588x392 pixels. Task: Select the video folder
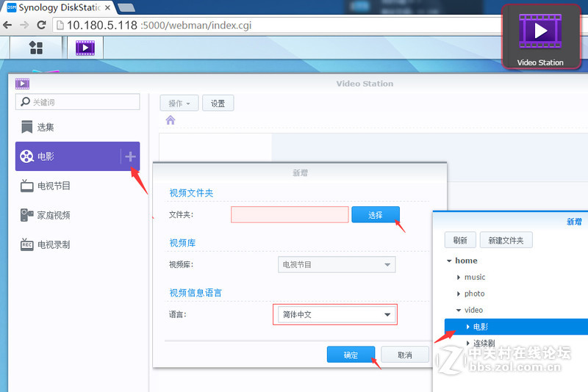473,310
